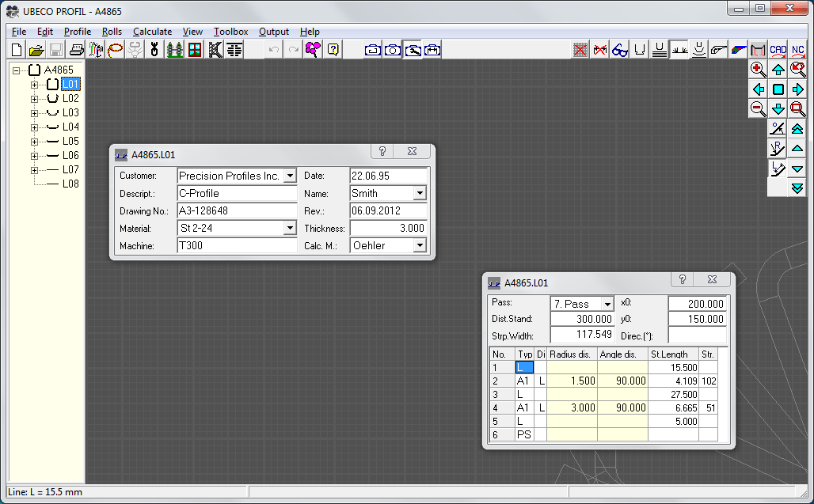The image size is (814, 504).
Task: Select the length dimension tool
Action: click(x=778, y=168)
